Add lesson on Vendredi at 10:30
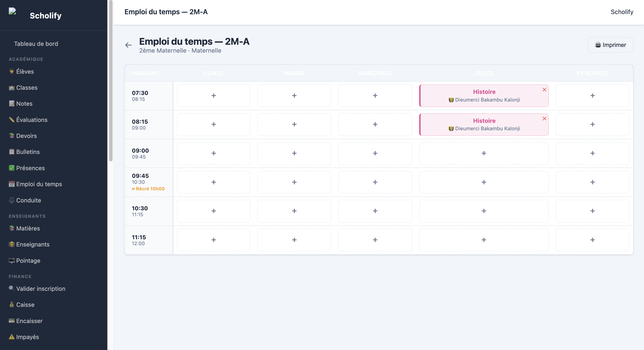644x350 pixels. pos(593,211)
